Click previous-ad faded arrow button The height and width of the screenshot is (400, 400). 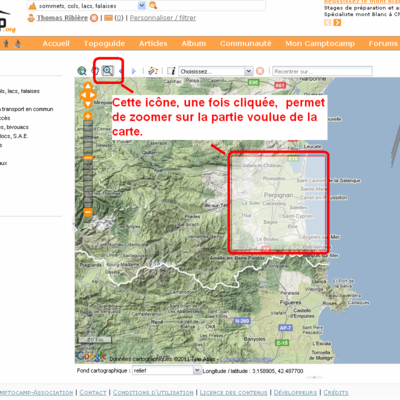(x=328, y=23)
